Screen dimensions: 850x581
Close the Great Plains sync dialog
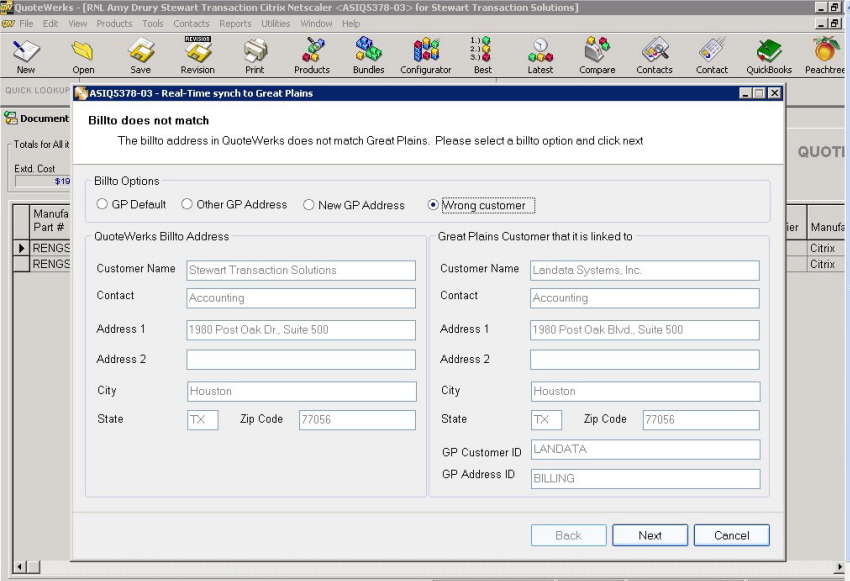[775, 93]
